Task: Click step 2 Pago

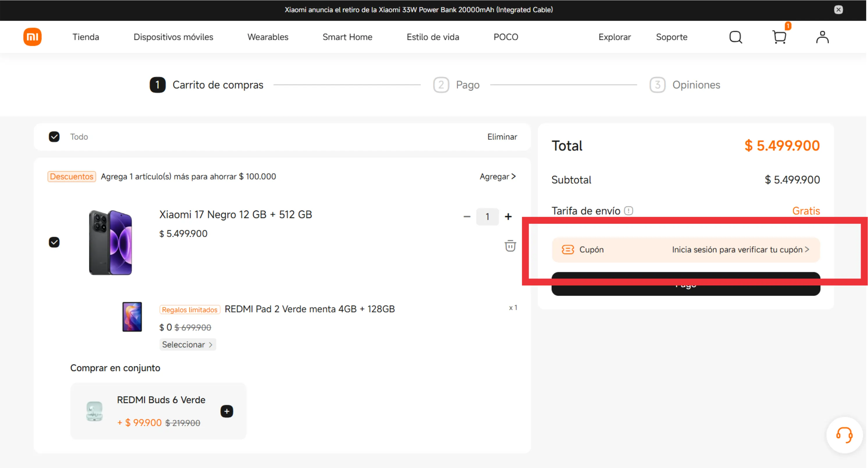Action: click(456, 85)
